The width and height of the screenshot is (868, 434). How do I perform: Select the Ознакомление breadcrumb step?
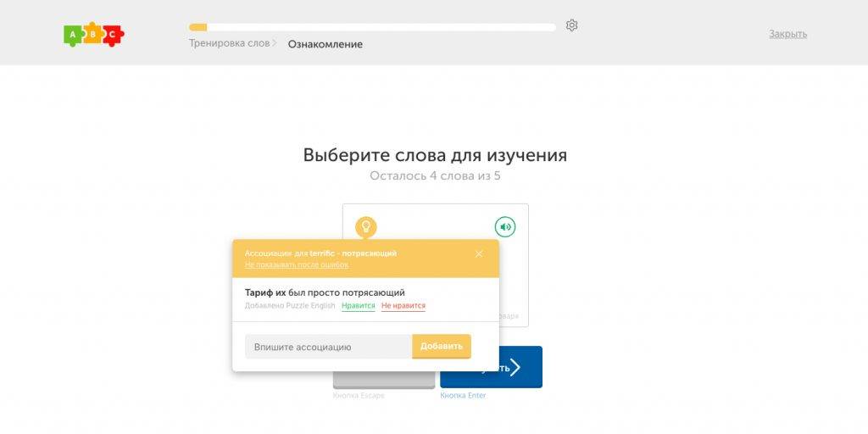[325, 44]
